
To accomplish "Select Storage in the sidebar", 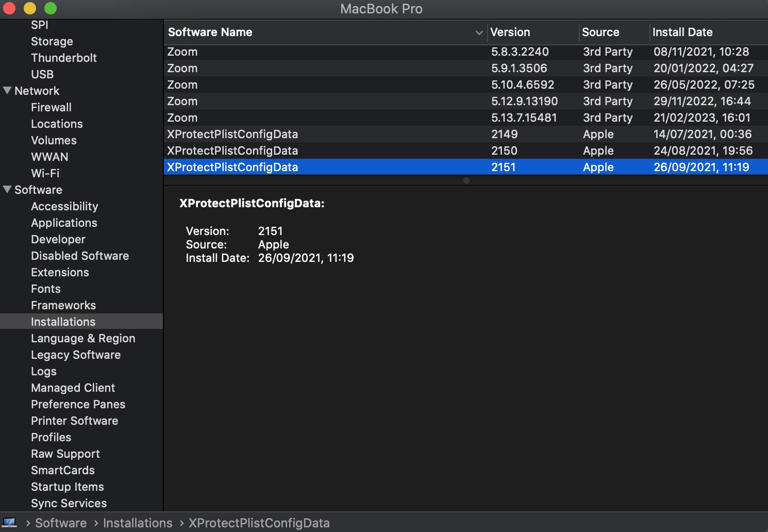I will coord(52,41).
